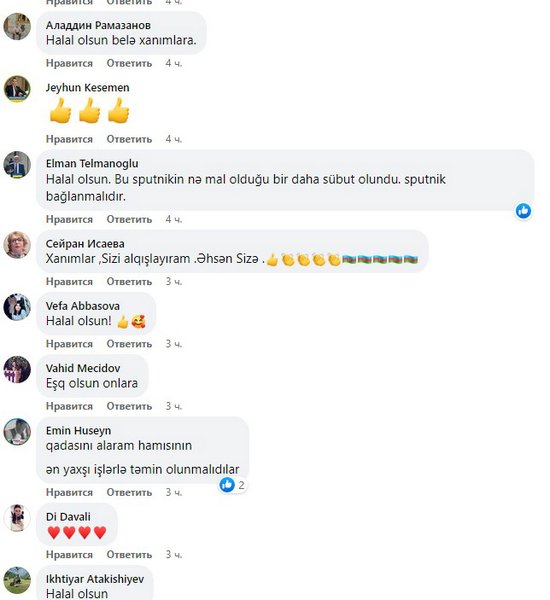Open Di Davali's profile picture

point(17,518)
